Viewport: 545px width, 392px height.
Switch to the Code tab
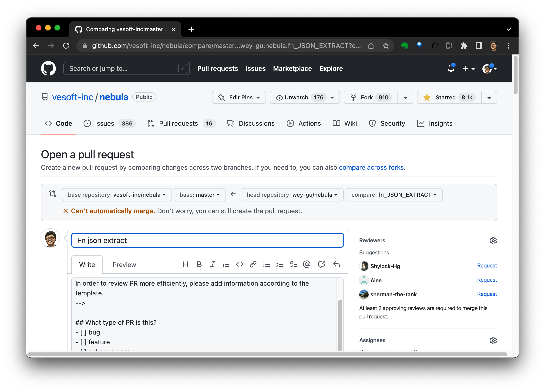point(58,123)
